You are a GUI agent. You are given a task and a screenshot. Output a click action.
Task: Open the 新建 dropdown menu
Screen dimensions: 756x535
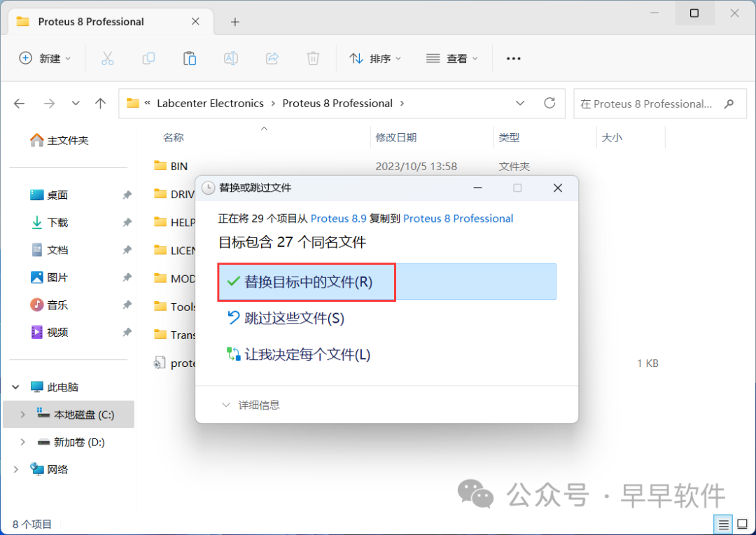point(45,59)
